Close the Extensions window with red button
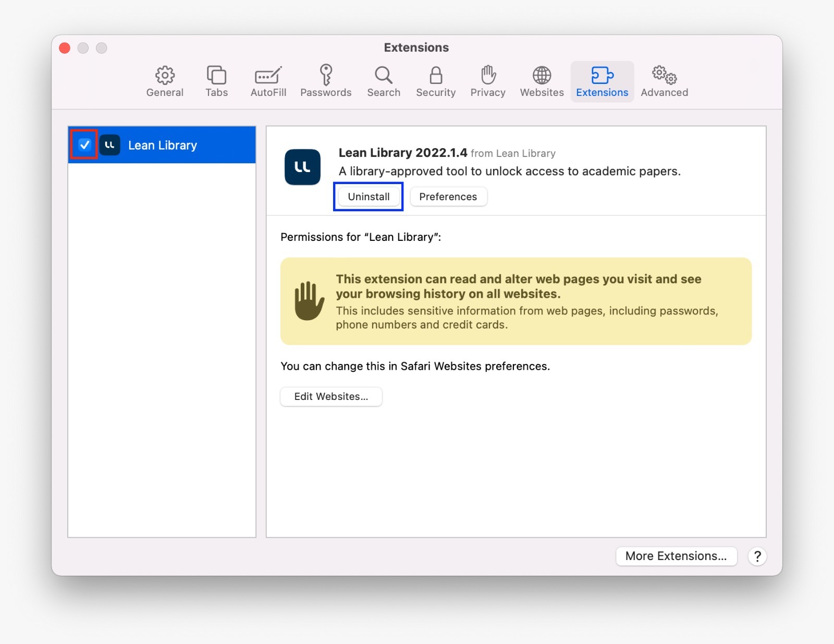The width and height of the screenshot is (834, 644). click(65, 48)
